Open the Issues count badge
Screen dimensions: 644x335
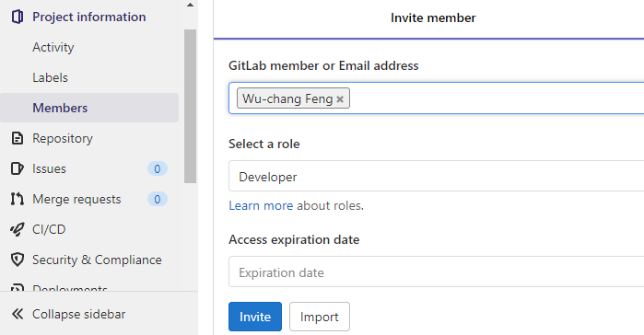pyautogui.click(x=158, y=168)
